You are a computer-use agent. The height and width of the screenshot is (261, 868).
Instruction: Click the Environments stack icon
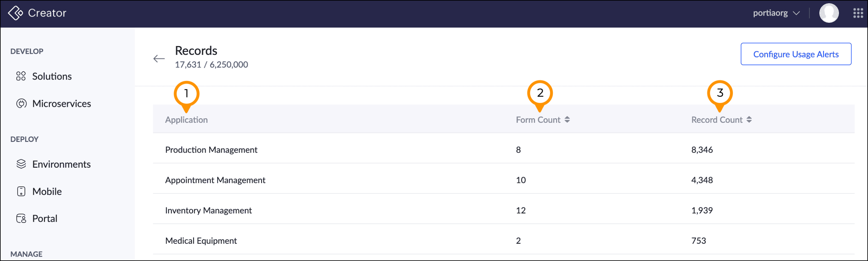[x=21, y=164]
